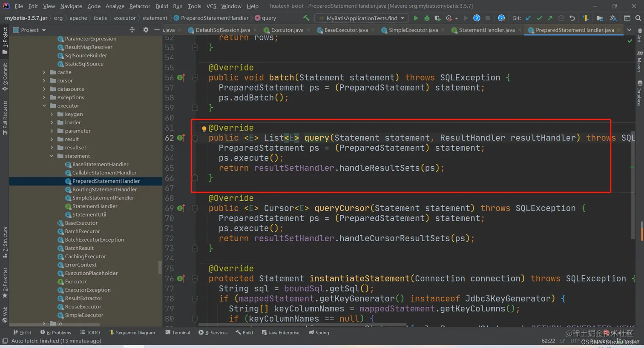Click the Git commit checkmark
Screen dimensions: 644x348
(539, 18)
